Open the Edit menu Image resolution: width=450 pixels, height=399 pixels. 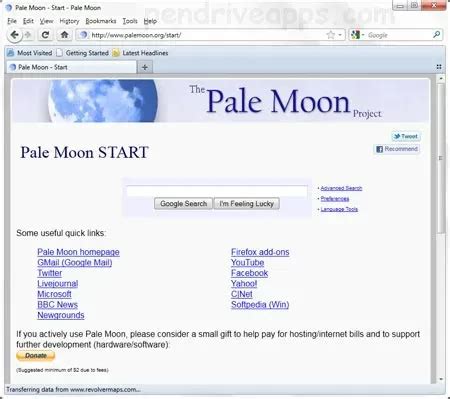[x=28, y=21]
